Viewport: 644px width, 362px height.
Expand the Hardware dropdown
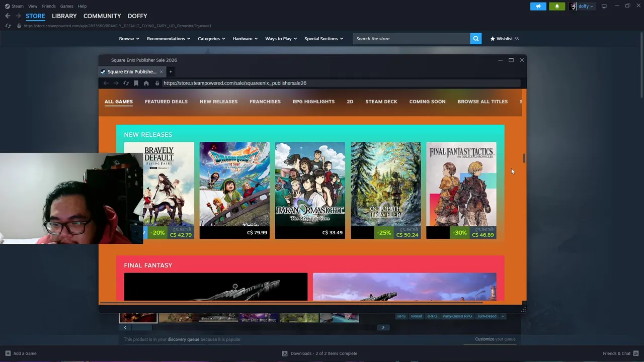tap(245, 39)
